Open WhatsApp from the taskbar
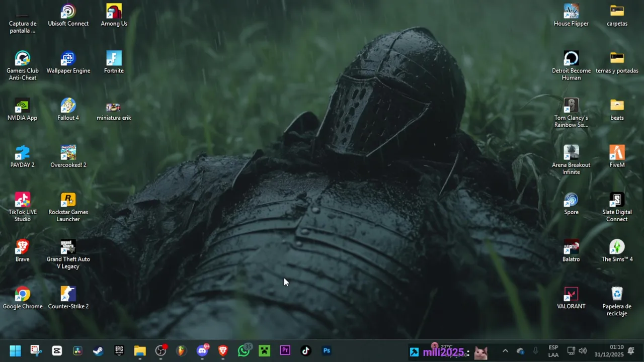Viewport: 644px width, 362px height. tap(244, 351)
